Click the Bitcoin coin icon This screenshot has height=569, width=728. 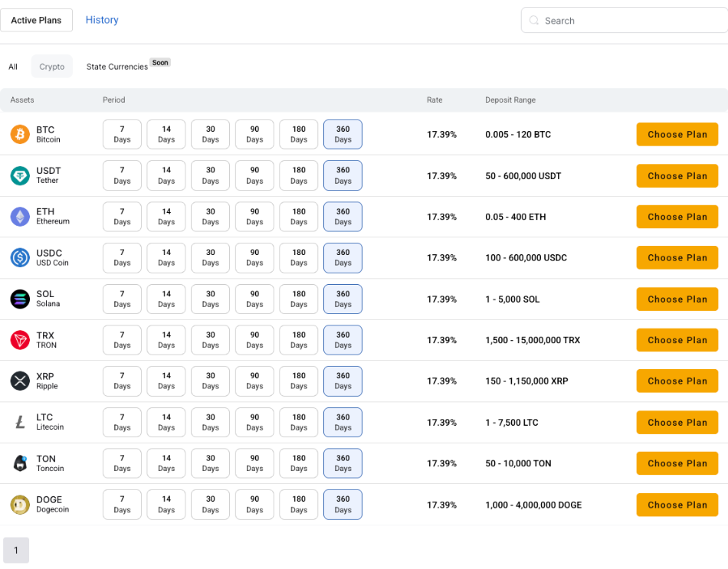(x=20, y=134)
